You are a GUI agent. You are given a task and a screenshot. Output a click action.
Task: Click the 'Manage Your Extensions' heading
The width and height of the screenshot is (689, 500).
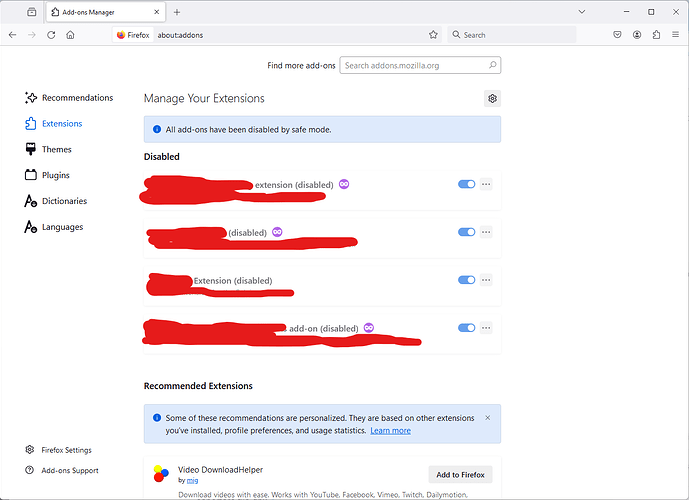click(x=204, y=98)
